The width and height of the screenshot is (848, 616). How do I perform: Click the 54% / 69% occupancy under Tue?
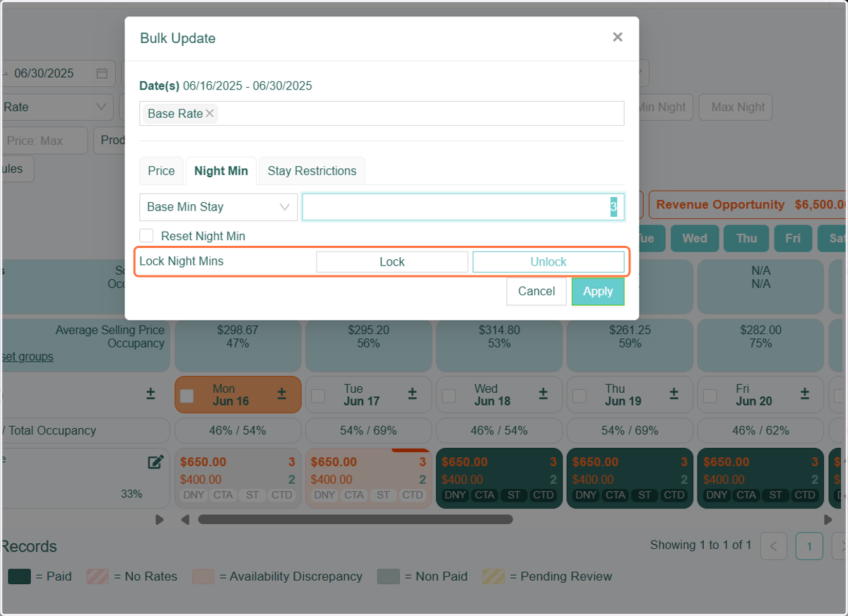point(369,430)
